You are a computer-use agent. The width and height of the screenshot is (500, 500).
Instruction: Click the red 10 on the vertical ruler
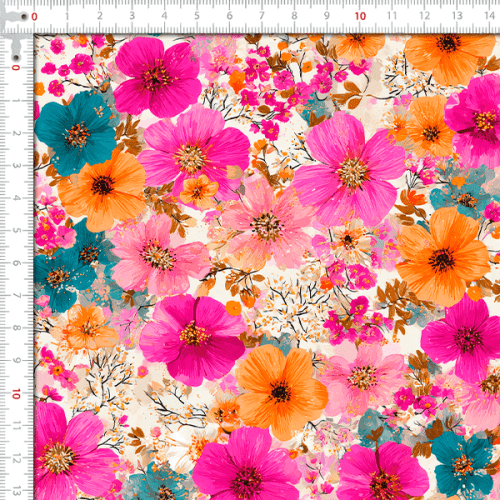(16, 394)
